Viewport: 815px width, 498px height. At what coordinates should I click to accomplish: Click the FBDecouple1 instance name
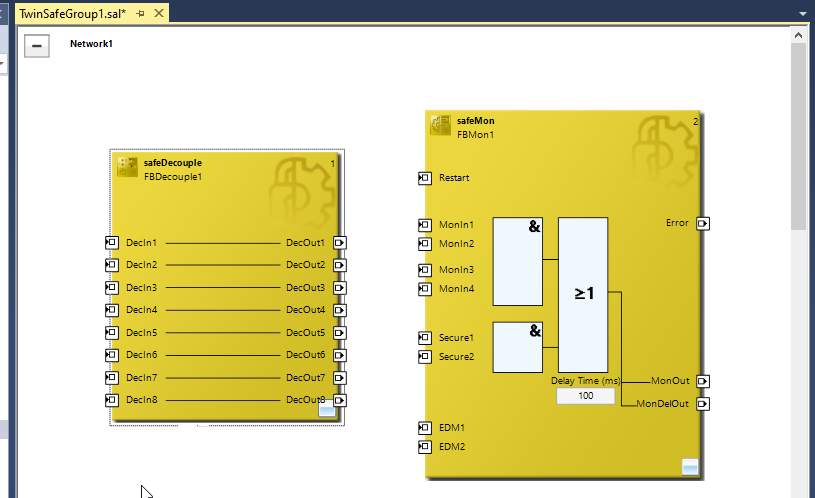pos(173,177)
